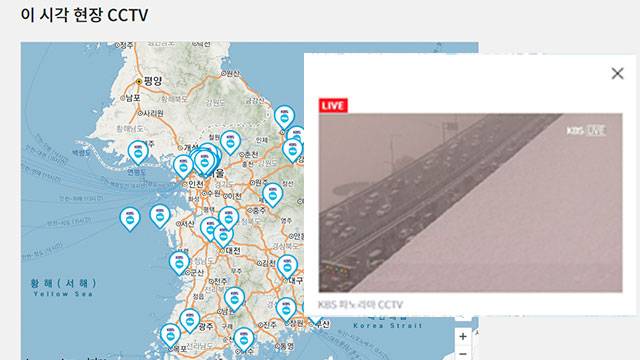The image size is (640, 360).
Task: Open the CCTV marker above 대구
Action: point(287,267)
